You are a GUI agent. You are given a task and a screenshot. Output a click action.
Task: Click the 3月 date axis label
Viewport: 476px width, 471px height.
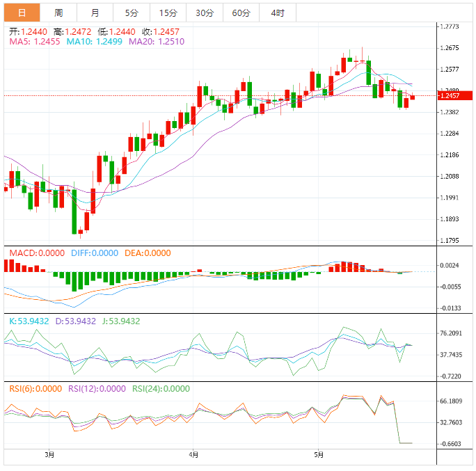tap(49, 455)
